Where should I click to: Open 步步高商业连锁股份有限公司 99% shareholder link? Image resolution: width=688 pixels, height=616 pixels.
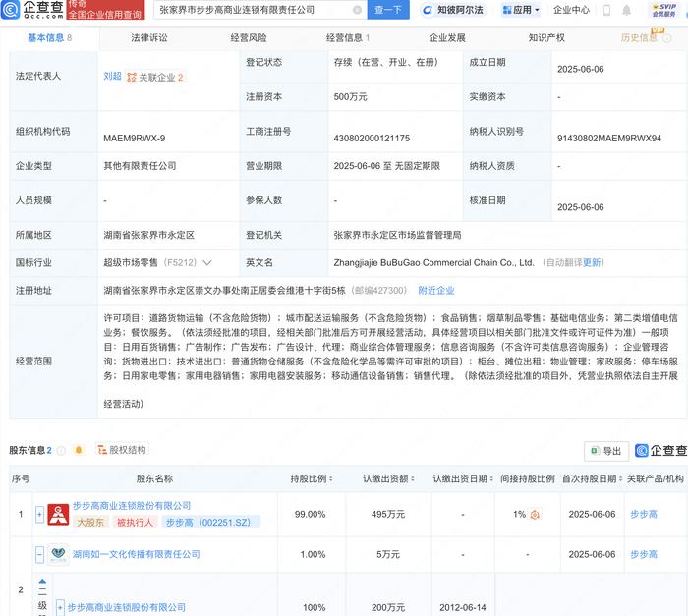(132, 506)
